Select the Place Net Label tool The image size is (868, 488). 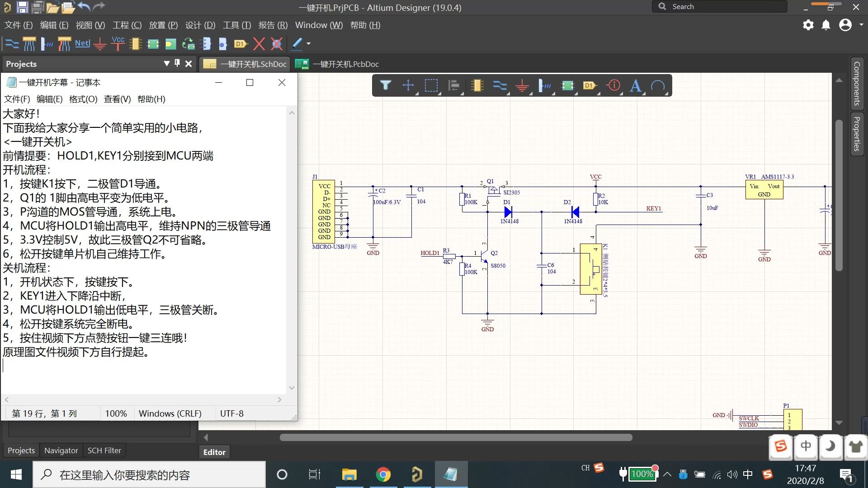coord(82,44)
